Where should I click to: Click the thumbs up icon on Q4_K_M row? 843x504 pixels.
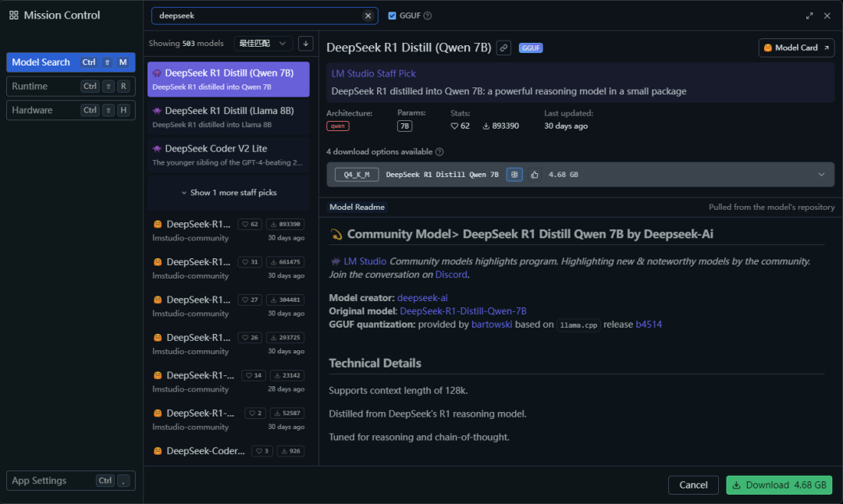(x=535, y=175)
